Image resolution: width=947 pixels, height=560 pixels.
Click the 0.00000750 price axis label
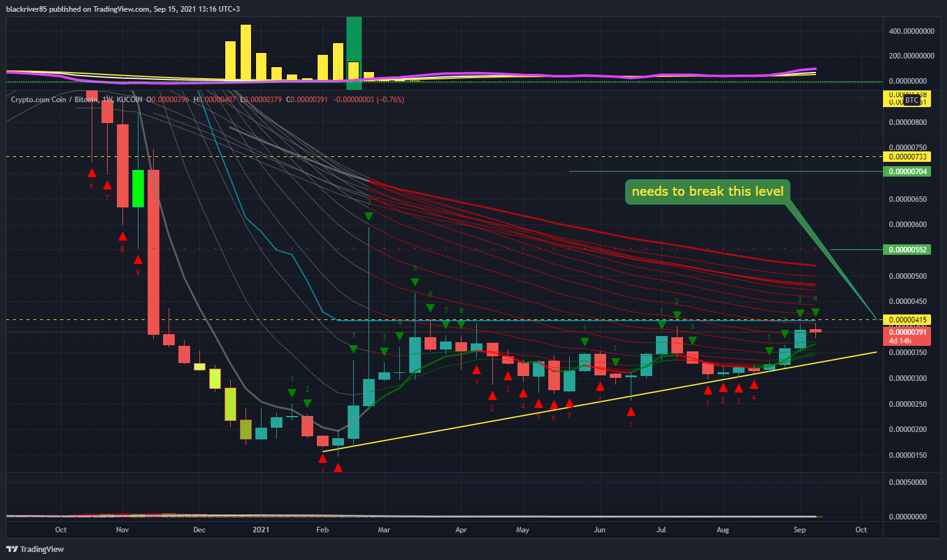(908, 148)
